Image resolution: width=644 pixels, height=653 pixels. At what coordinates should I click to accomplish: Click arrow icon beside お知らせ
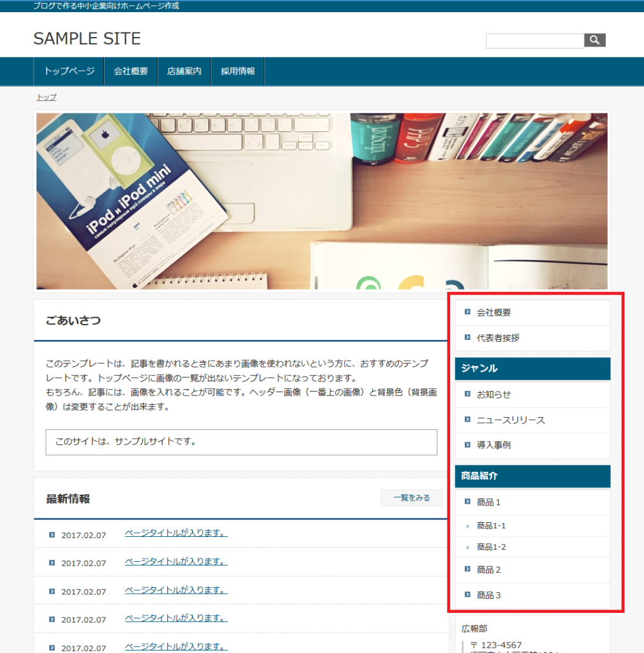pos(467,394)
